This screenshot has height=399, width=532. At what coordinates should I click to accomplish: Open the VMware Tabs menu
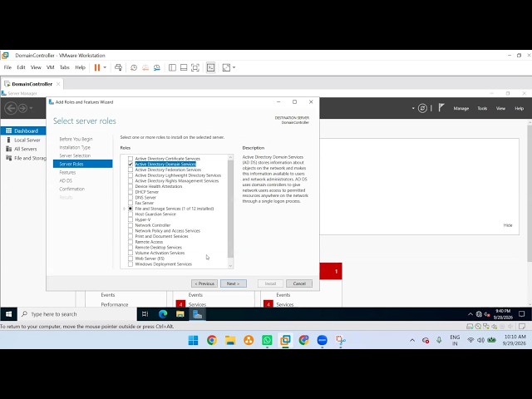pyautogui.click(x=65, y=67)
